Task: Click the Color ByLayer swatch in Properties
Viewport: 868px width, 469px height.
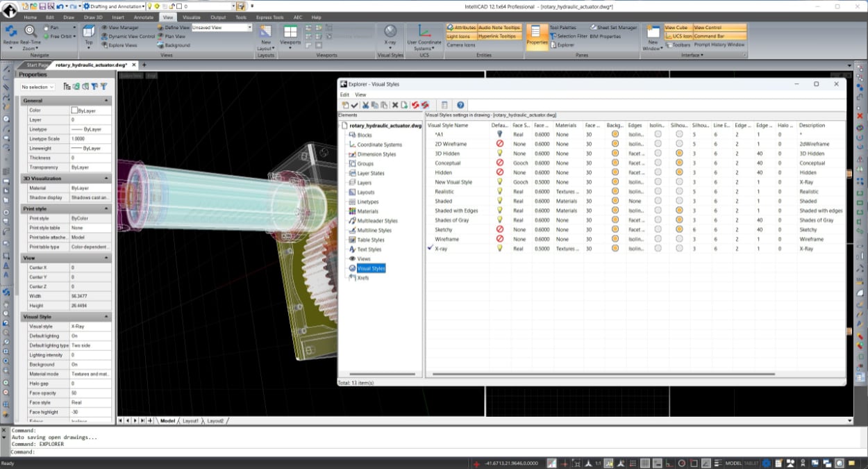Action: click(x=74, y=110)
